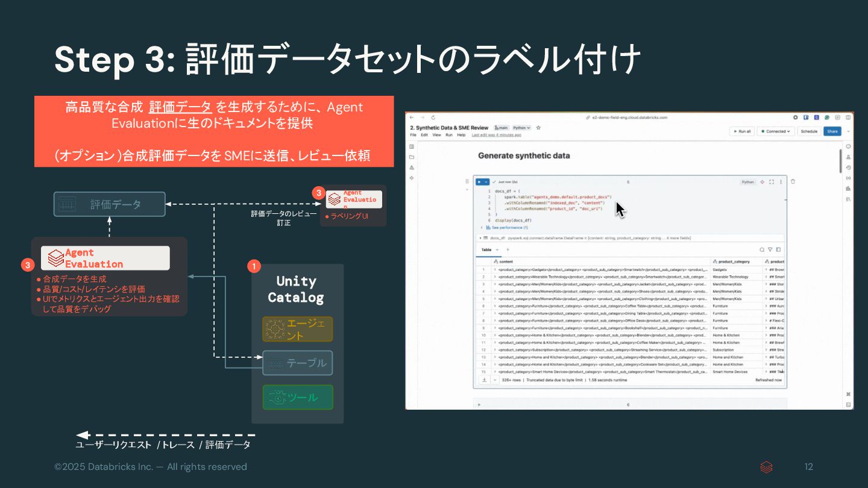Collapse cell 5 with the left gutter chevron

point(467,189)
